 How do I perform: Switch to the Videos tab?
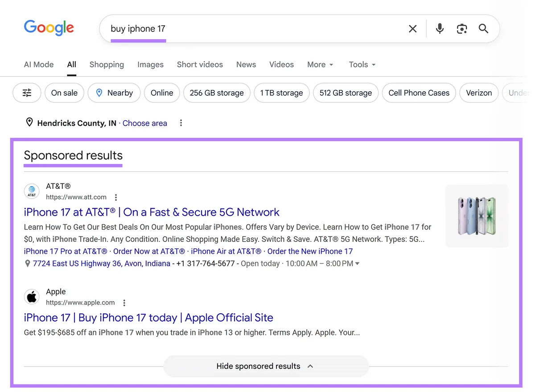click(x=281, y=65)
